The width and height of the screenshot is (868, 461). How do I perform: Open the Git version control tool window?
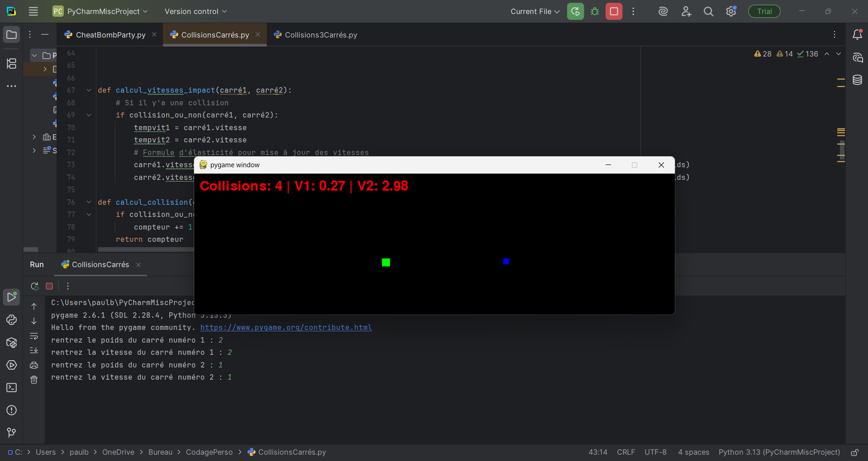point(11,433)
